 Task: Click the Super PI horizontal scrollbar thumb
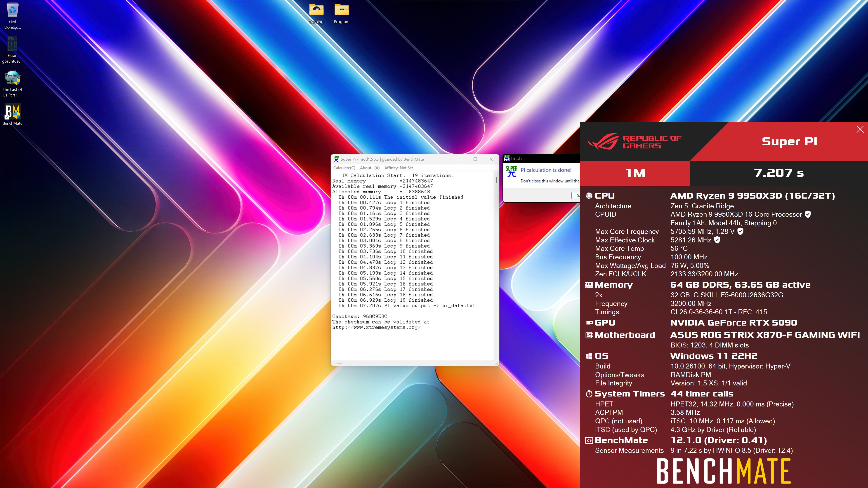point(339,363)
